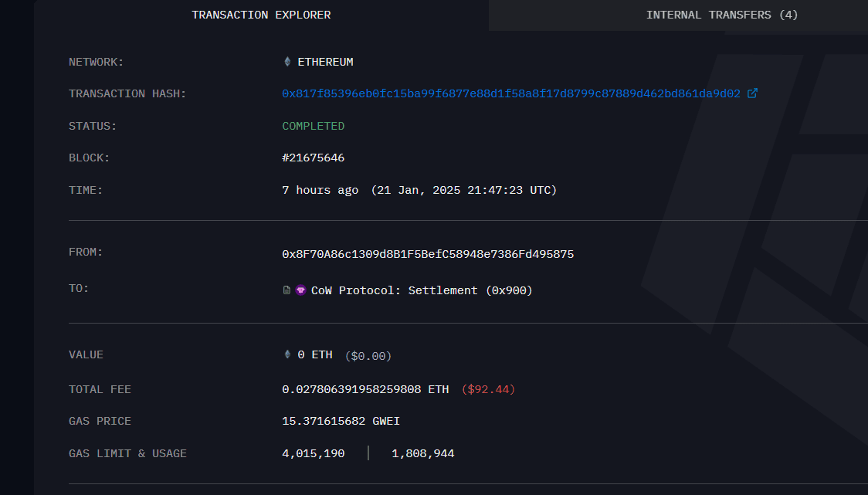868x495 pixels.
Task: Select the FROM address 0x8F70A86c…
Action: pyautogui.click(x=428, y=254)
